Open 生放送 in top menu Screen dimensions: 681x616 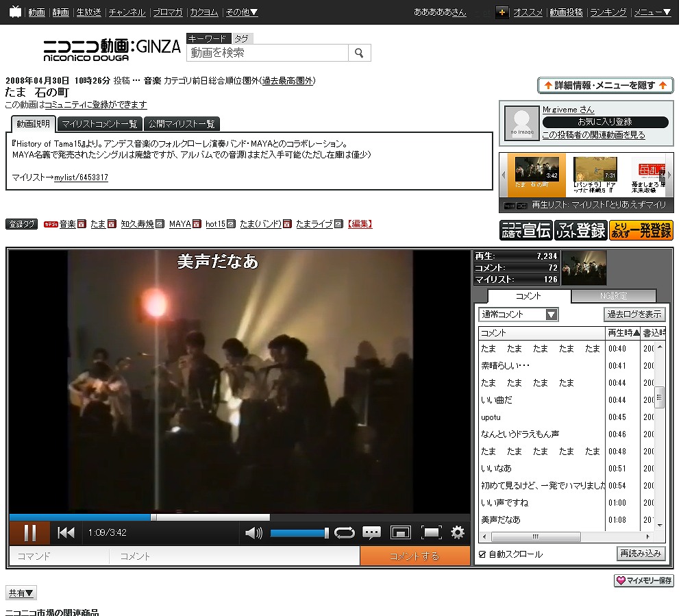point(88,12)
